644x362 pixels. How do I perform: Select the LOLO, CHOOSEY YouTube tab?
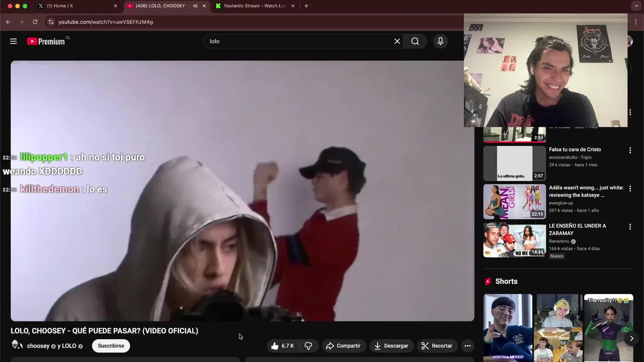pos(162,6)
